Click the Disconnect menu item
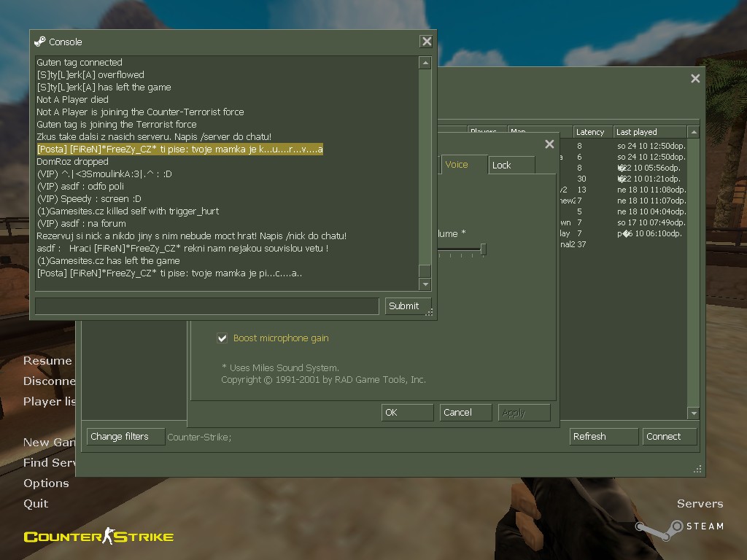The height and width of the screenshot is (560, 747). [49, 381]
